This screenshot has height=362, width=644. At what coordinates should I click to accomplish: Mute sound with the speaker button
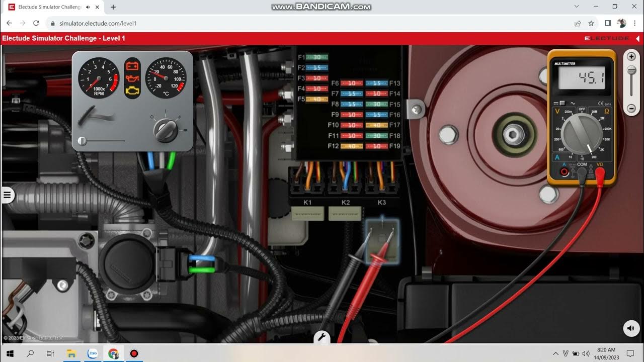tap(631, 329)
